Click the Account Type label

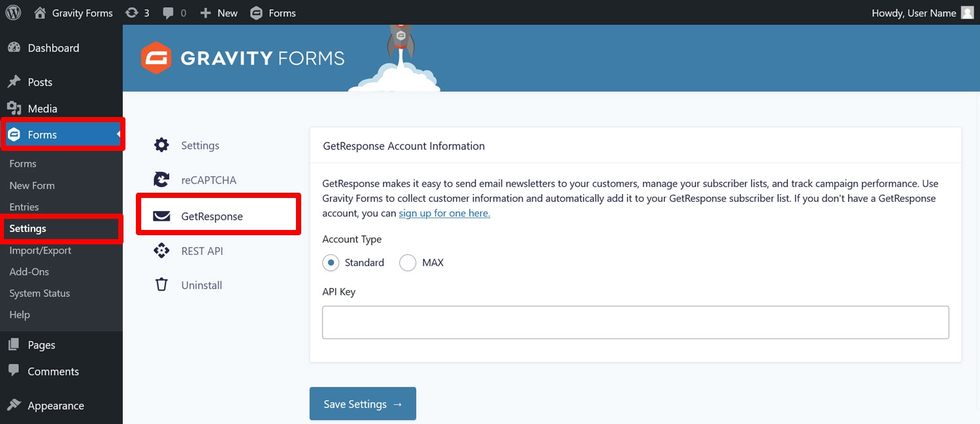(x=352, y=239)
